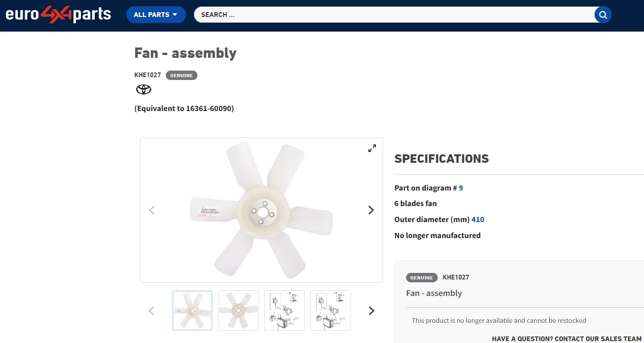
Task: Follow the diagram number 9 link
Action: pyautogui.click(x=461, y=188)
